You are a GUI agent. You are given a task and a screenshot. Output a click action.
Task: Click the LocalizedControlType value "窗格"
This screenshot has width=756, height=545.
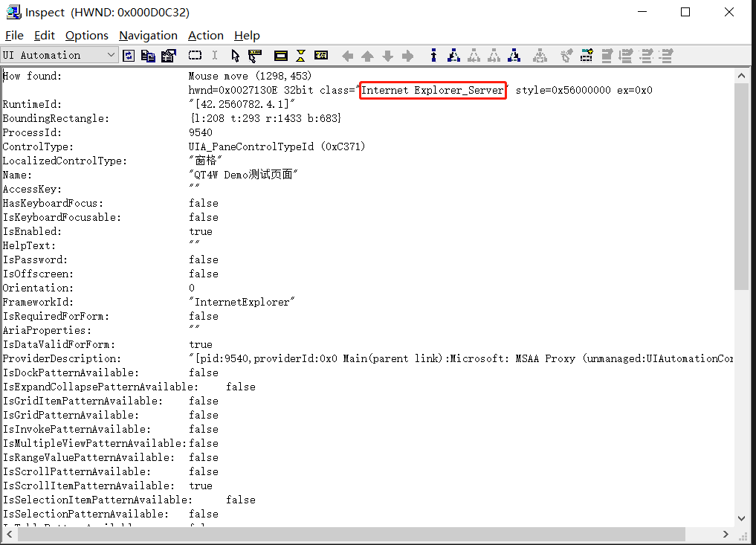[x=205, y=161]
